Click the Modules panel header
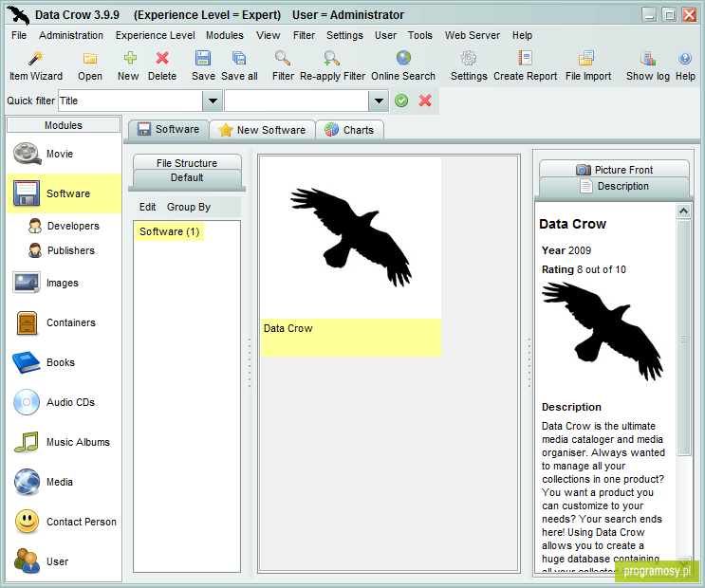Screen dimensions: 705x588 point(64,125)
